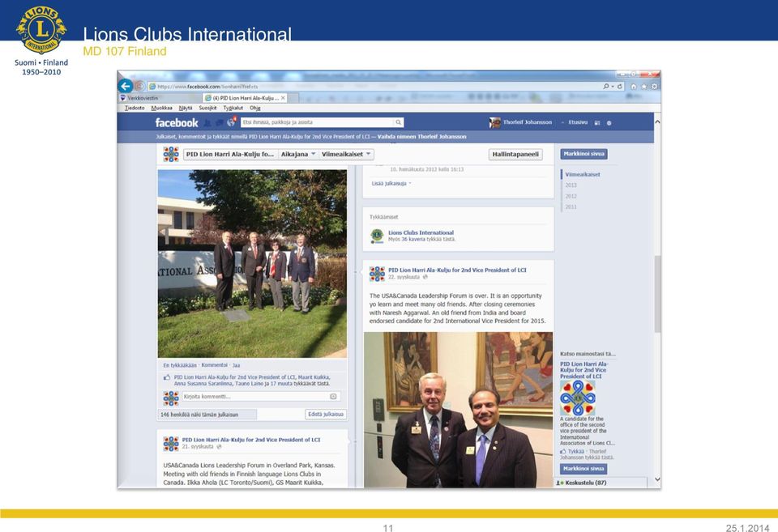Click Vaihda nimeen Thorleif Johansson link

click(x=421, y=137)
